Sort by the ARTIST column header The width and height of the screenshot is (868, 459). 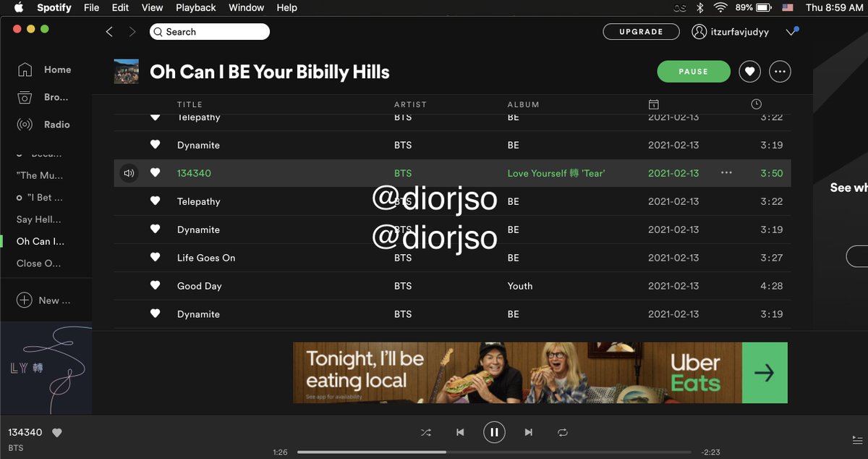(x=411, y=104)
